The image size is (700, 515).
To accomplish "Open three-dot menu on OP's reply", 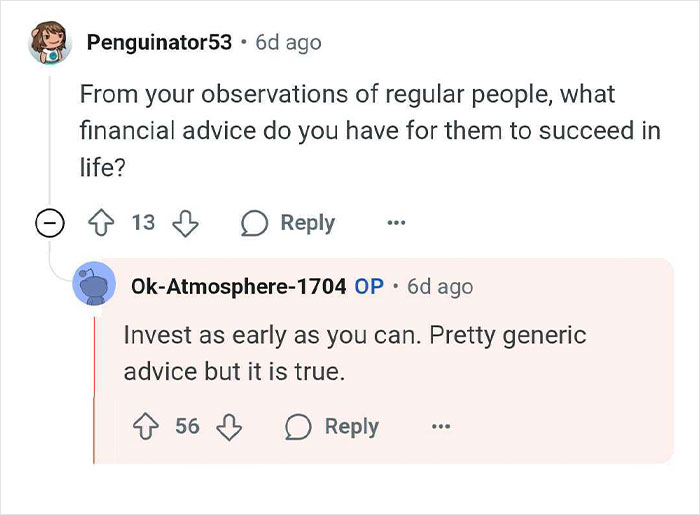I will tap(441, 427).
